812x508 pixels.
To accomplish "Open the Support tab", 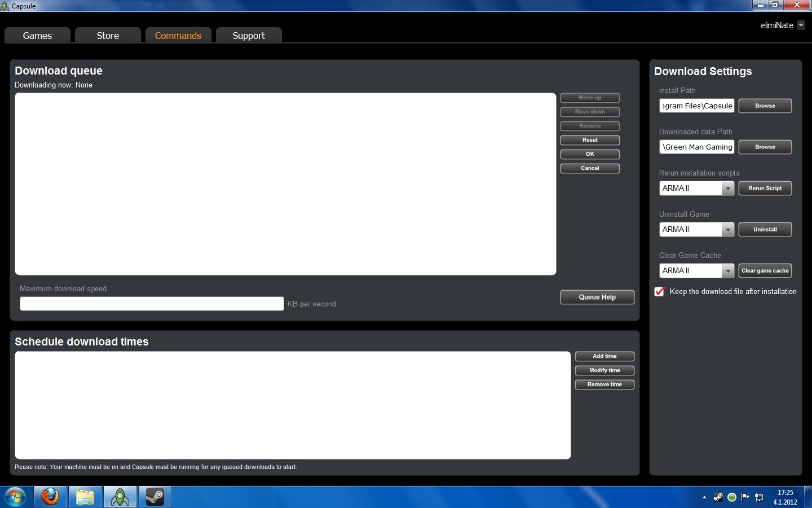I will [249, 36].
